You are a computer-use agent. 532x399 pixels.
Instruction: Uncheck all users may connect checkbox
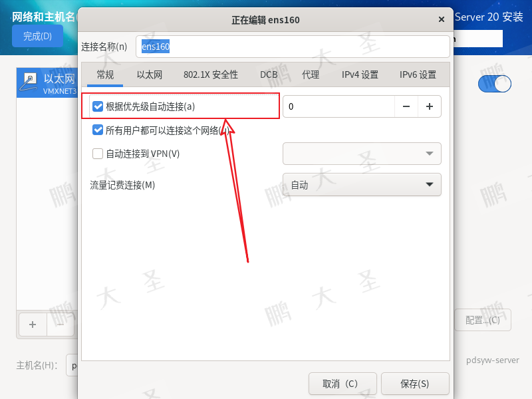coord(98,130)
